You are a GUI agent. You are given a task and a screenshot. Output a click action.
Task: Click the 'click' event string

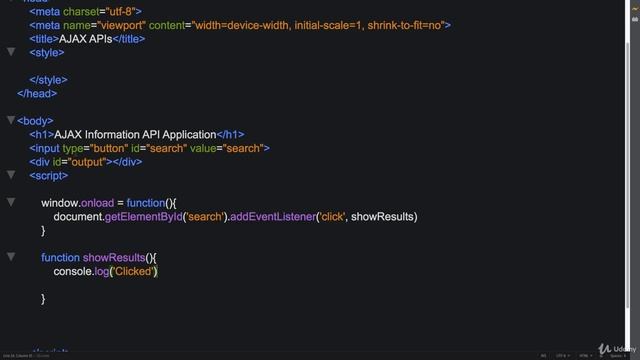coord(332,217)
